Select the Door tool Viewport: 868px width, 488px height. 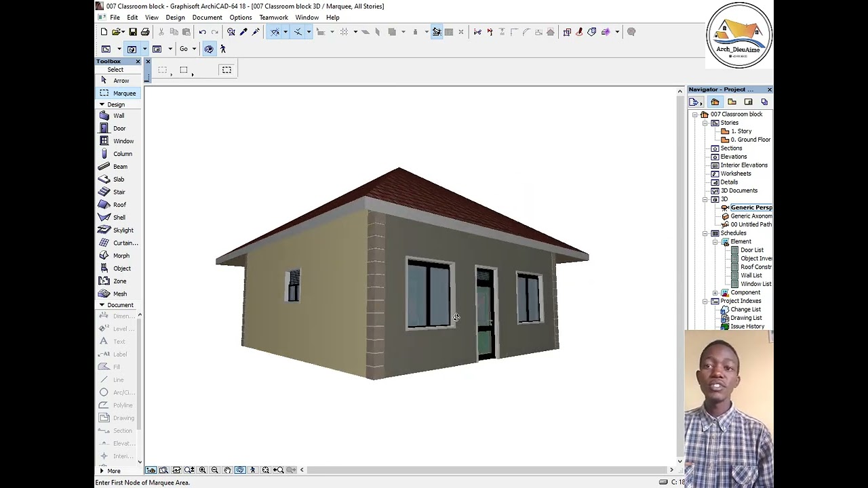click(x=119, y=128)
